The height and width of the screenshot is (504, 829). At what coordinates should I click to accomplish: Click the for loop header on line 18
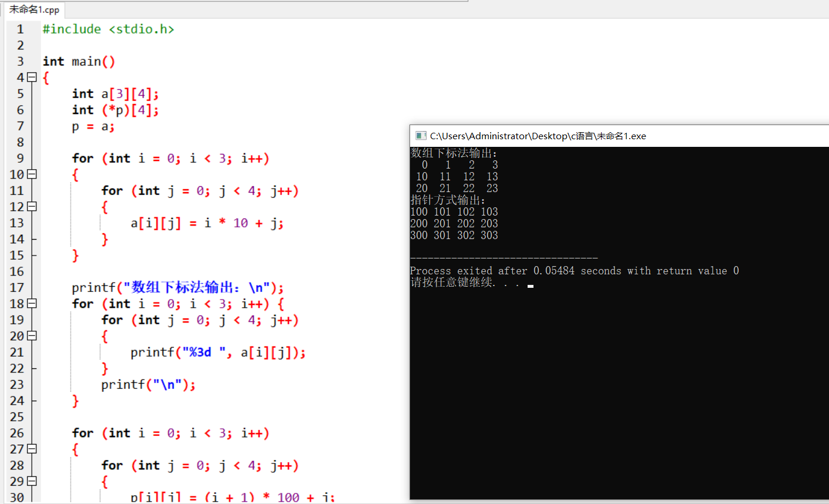[x=178, y=303]
